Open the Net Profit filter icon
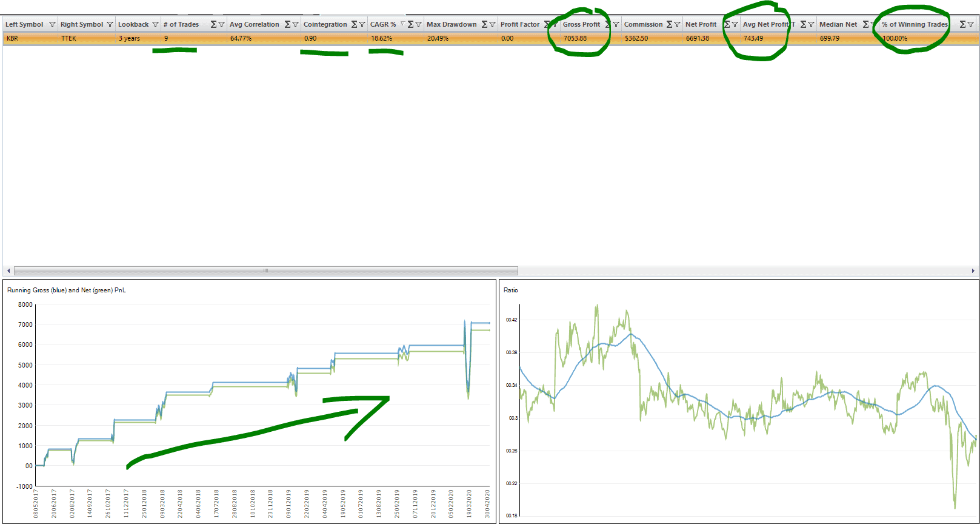 point(735,24)
